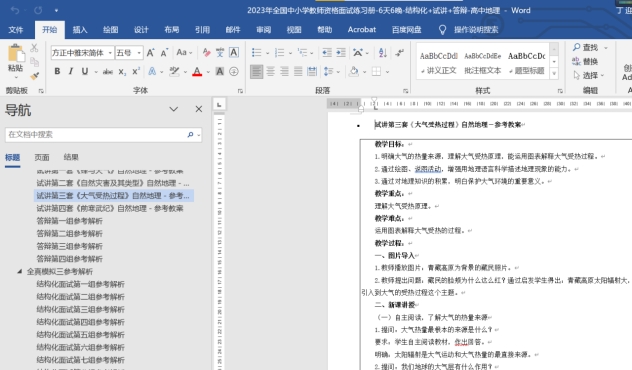Screen dimensions: 632x370
Task: Open the font name dropdown
Action: click(x=110, y=52)
